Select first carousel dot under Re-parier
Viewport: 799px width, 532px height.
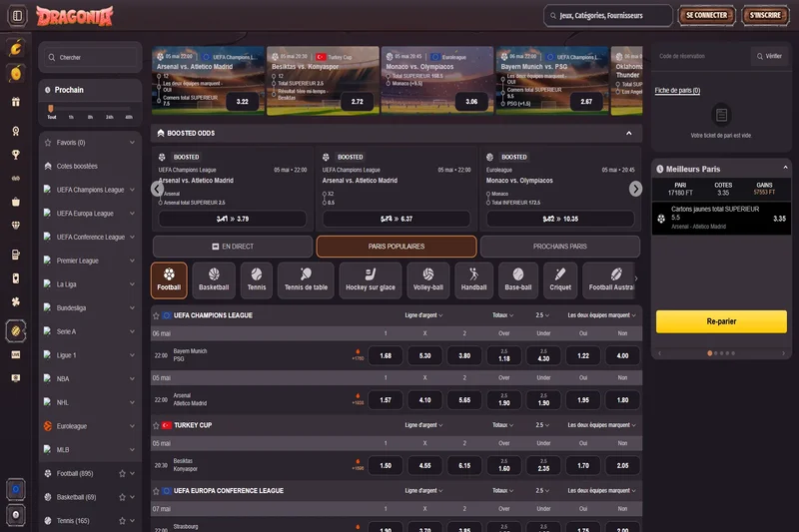[x=710, y=353]
